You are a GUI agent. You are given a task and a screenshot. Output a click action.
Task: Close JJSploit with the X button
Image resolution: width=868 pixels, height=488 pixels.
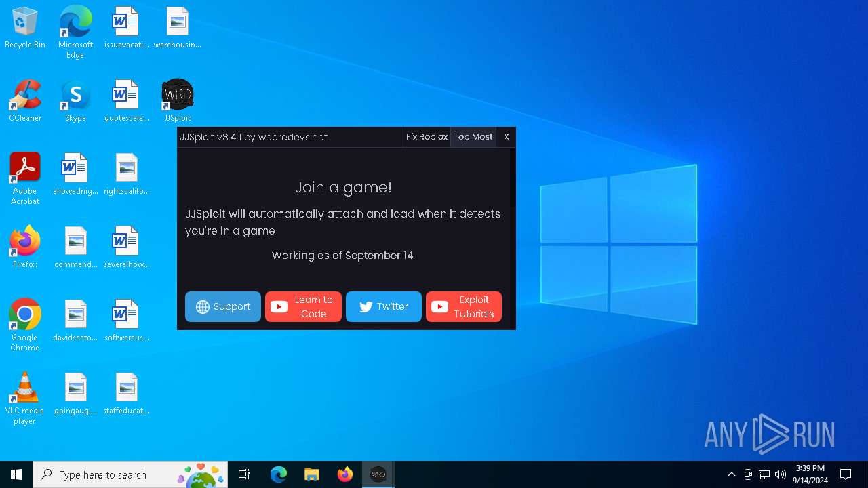(506, 137)
